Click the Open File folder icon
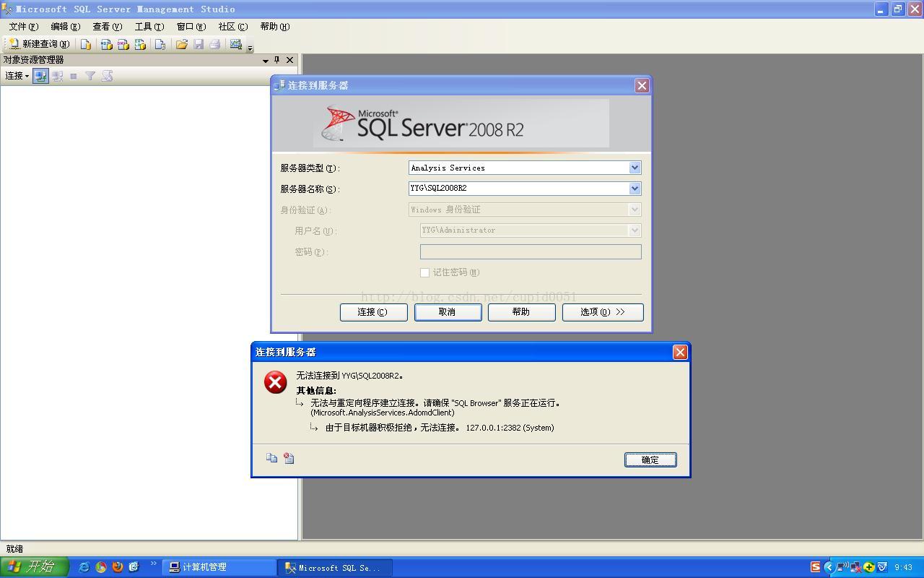Screen dimensions: 924x578 pos(182,44)
